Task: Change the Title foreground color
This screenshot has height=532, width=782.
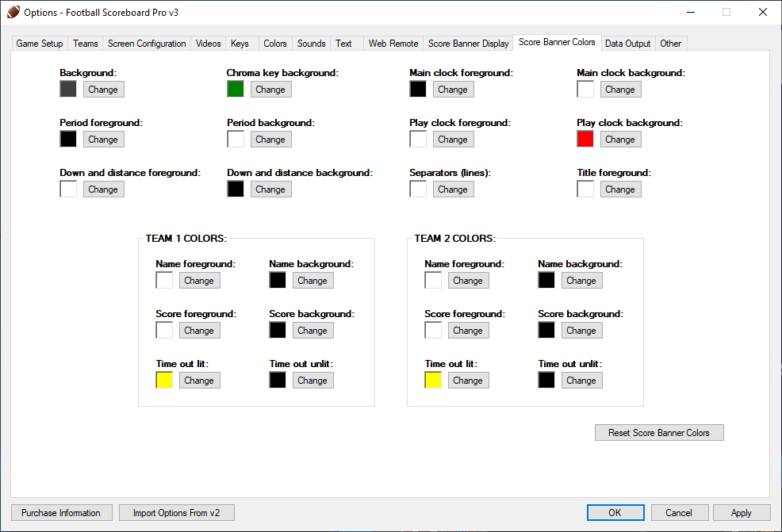Action: click(x=620, y=189)
